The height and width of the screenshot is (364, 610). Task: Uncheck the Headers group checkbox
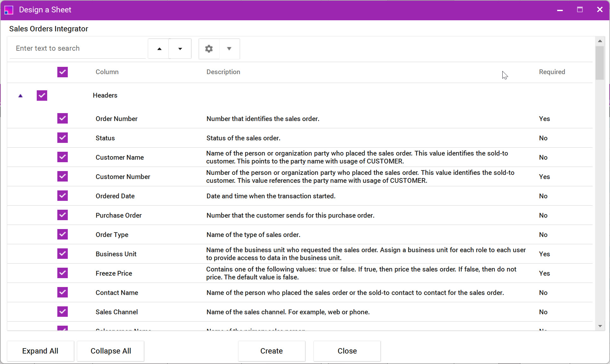[42, 95]
